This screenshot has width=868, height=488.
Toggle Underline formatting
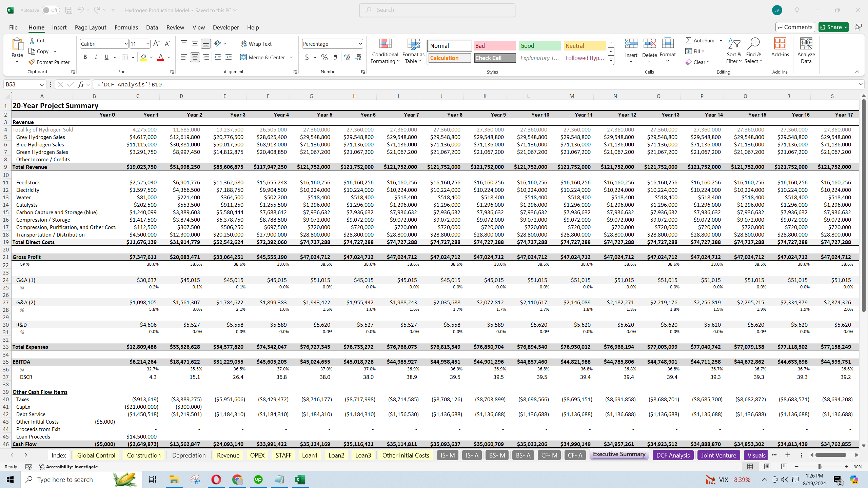tap(106, 57)
